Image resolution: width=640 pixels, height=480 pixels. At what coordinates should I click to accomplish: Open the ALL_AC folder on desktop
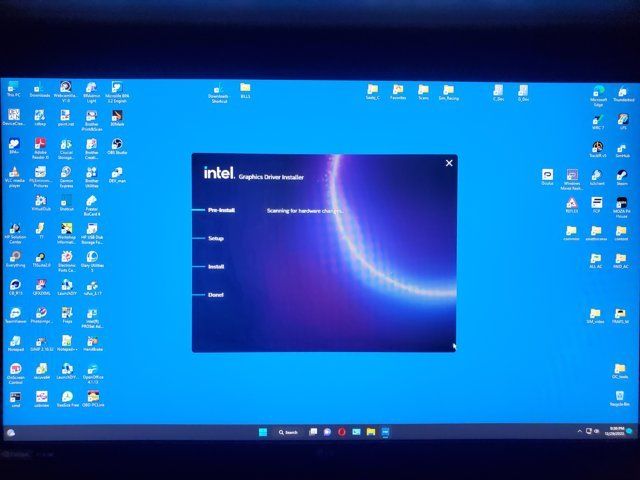tap(596, 261)
